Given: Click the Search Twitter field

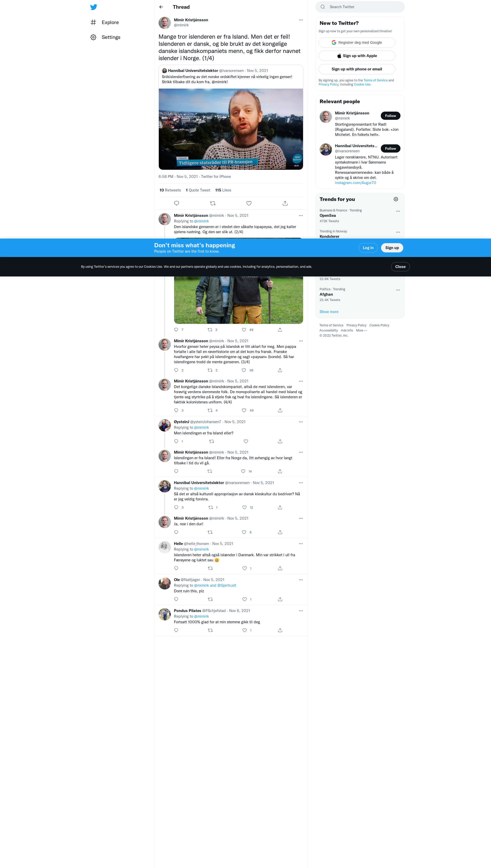Looking at the screenshot, I should [x=360, y=7].
